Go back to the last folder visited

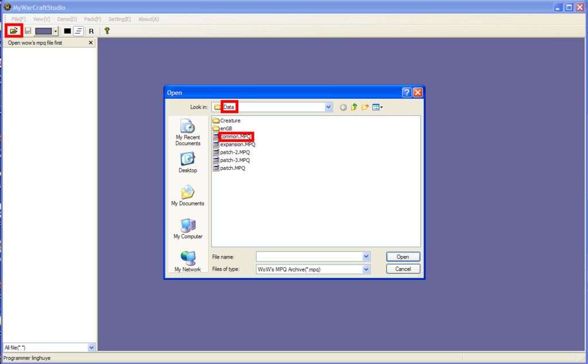pyautogui.click(x=343, y=107)
